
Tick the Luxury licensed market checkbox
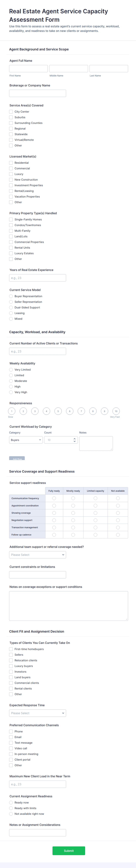coord(11,174)
